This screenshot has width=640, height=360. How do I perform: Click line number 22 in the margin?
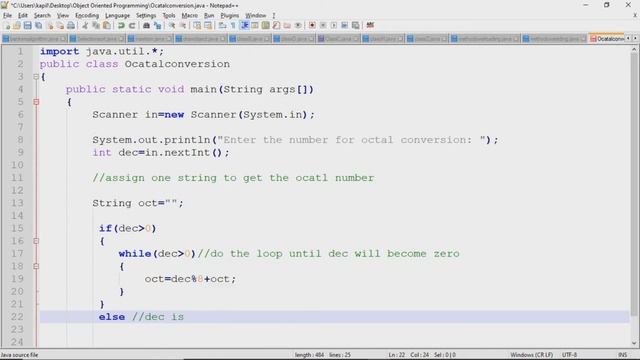click(17, 317)
